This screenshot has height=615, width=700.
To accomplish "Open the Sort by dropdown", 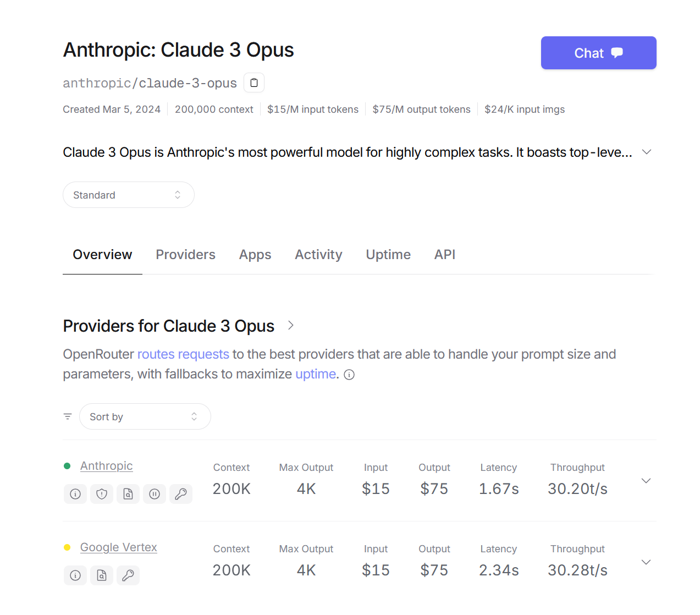I will 145,416.
